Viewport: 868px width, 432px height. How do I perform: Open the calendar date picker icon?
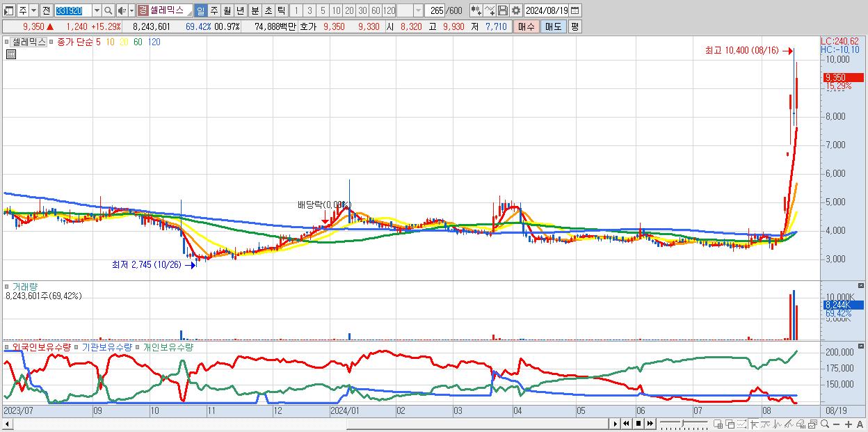575,10
